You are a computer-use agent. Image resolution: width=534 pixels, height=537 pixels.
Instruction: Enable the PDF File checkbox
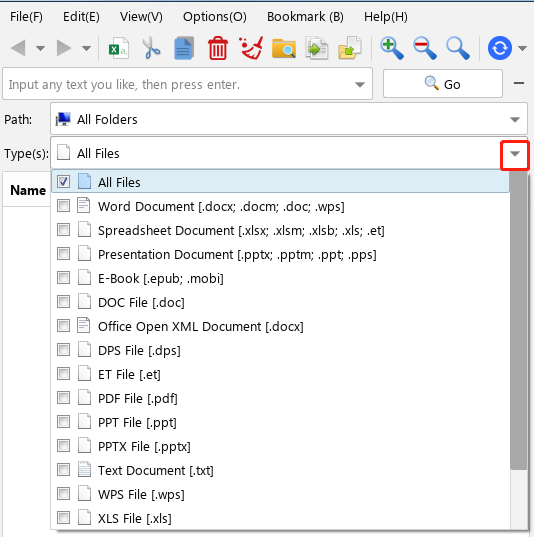[63, 398]
